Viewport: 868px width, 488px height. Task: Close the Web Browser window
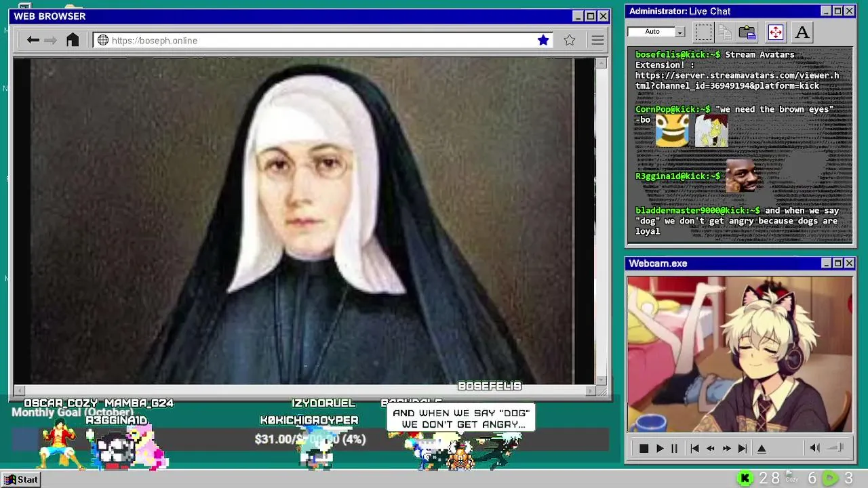(603, 16)
